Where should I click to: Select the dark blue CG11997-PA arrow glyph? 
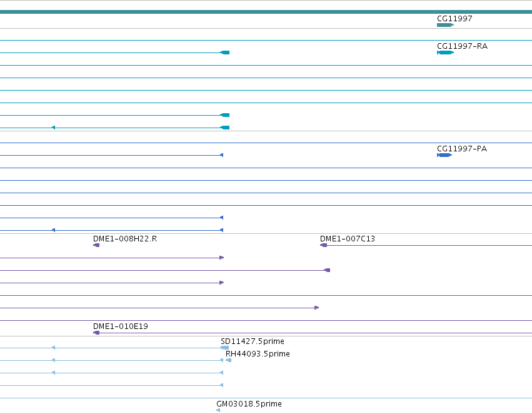coord(444,155)
